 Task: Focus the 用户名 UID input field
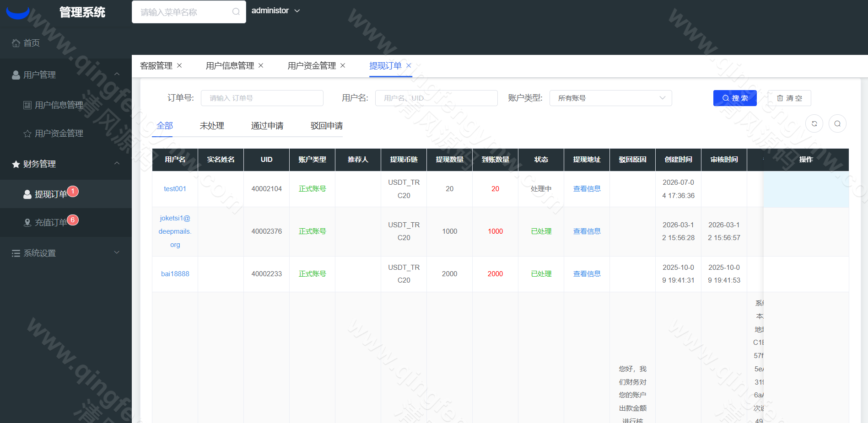pyautogui.click(x=437, y=98)
